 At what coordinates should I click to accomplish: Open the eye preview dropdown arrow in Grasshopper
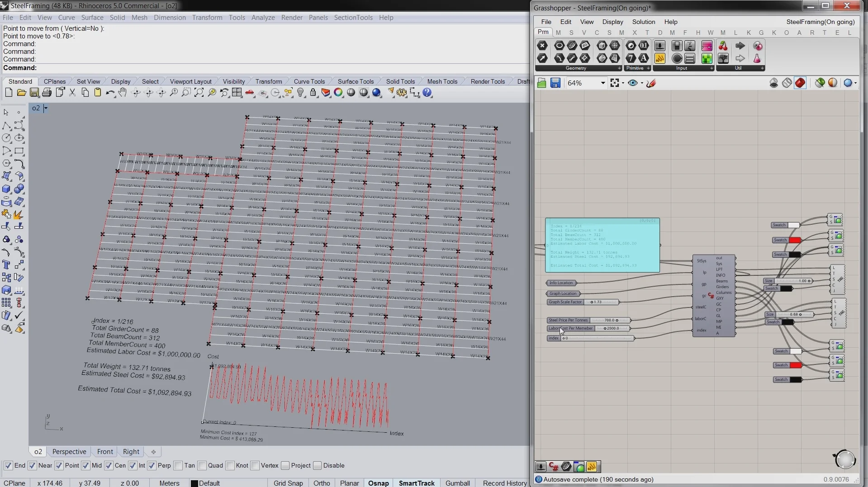pyautogui.click(x=642, y=83)
